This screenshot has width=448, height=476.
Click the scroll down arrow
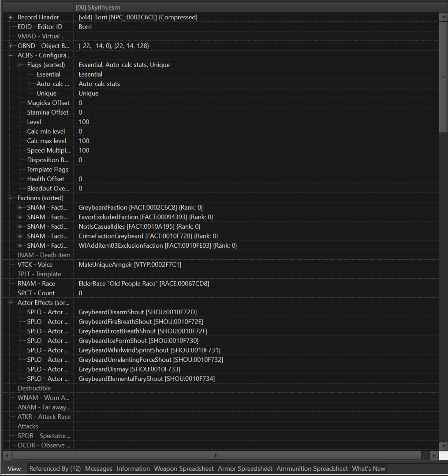[x=444, y=446]
